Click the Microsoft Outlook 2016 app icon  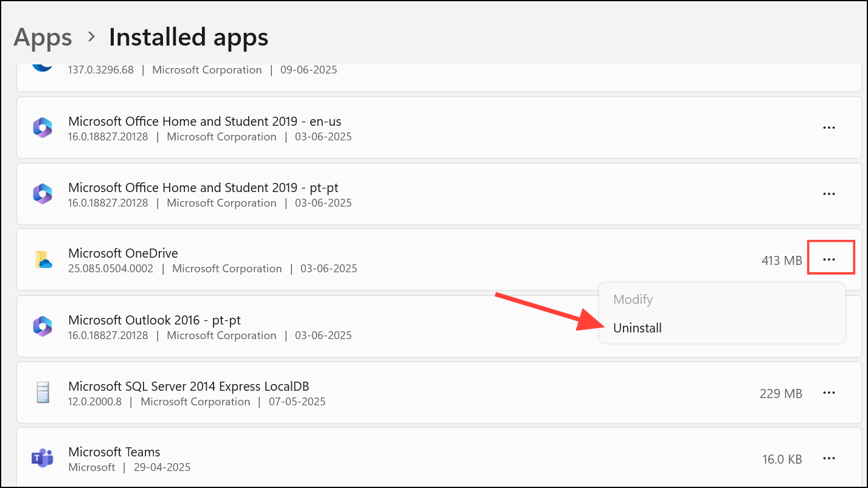[43, 326]
